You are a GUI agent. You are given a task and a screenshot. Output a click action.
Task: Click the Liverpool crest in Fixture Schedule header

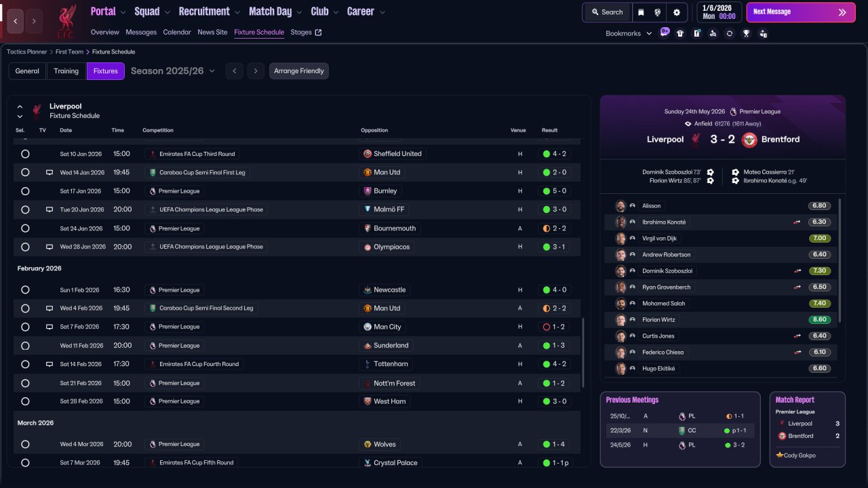coord(37,111)
